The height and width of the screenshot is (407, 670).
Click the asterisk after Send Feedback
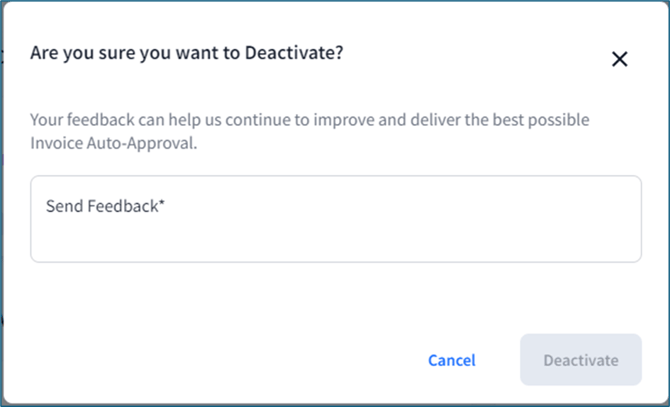pos(162,205)
